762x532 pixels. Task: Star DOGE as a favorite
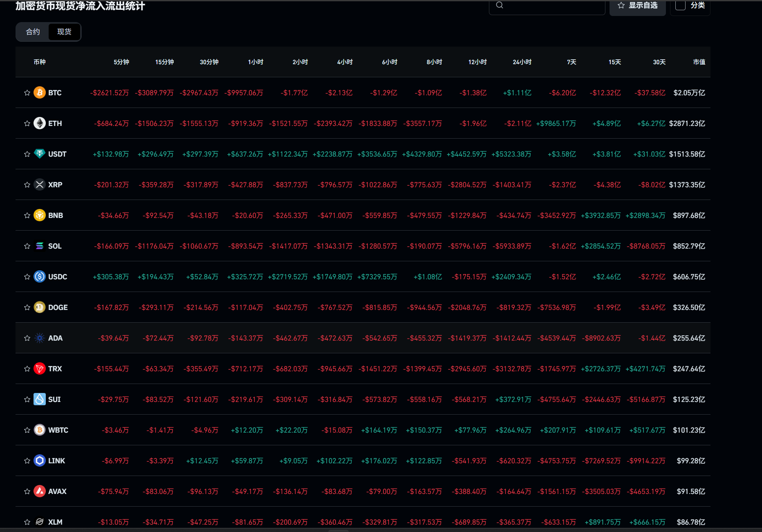pyautogui.click(x=27, y=308)
